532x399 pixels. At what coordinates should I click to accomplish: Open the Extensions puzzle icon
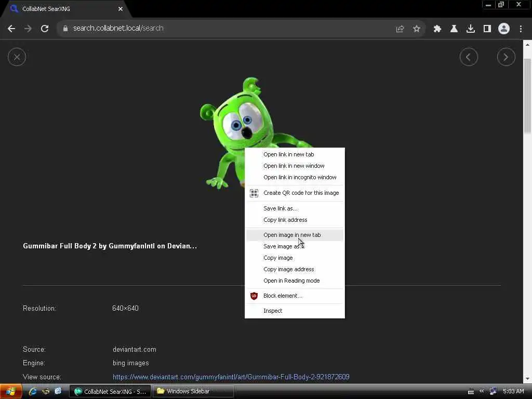click(437, 29)
